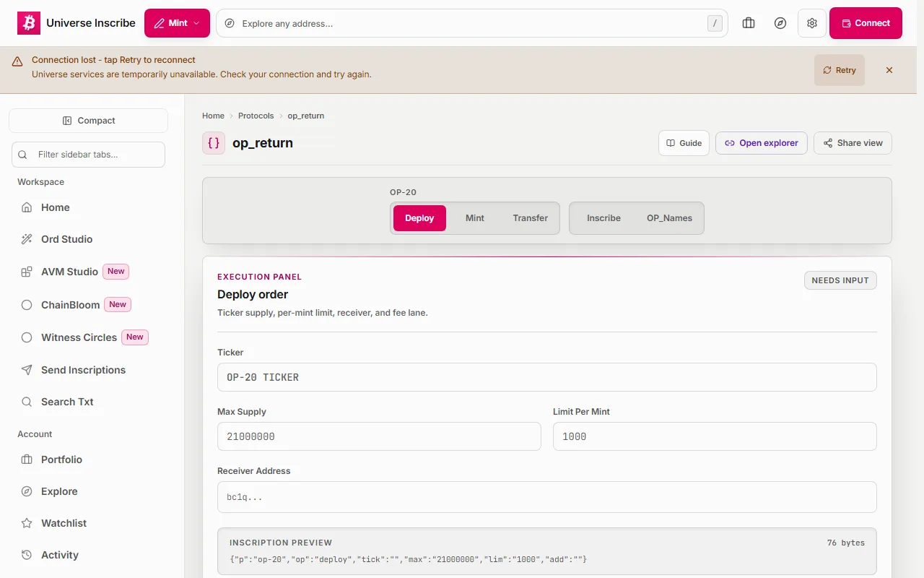Click the Witness Circles circle icon

(27, 337)
